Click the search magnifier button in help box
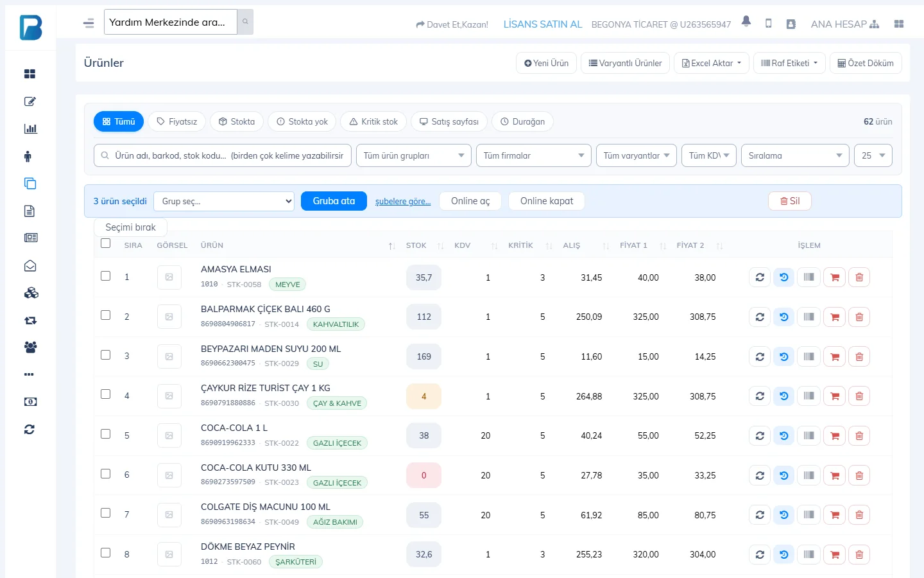Screen dimensions: 924x578 click(x=245, y=22)
